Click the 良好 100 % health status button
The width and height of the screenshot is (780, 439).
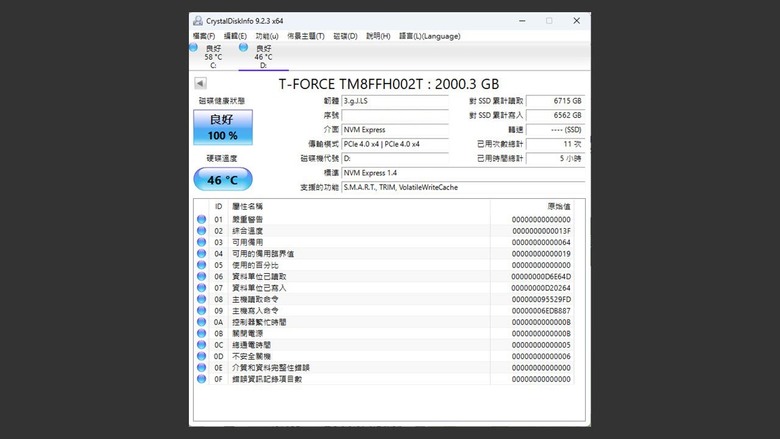coord(223,127)
